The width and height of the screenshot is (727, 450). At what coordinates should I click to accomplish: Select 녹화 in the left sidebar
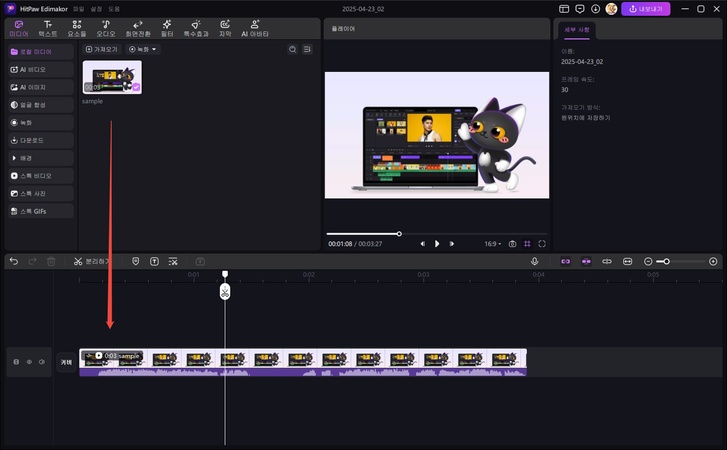tap(41, 122)
